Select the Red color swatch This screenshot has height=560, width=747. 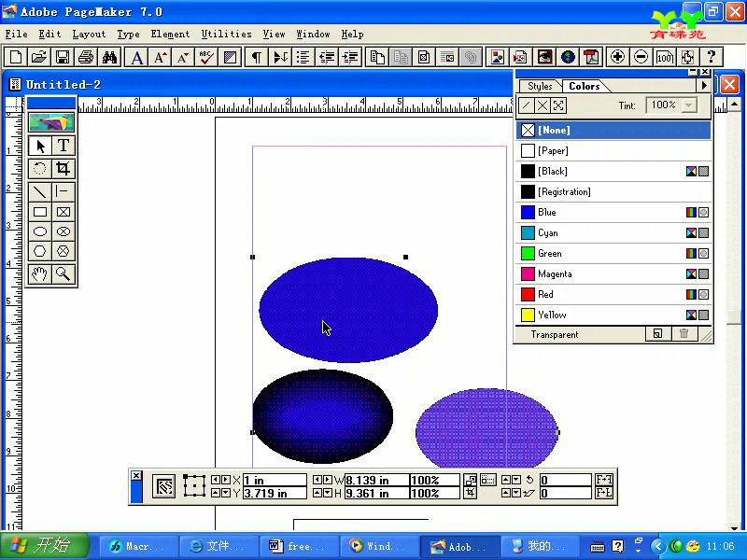tap(528, 294)
